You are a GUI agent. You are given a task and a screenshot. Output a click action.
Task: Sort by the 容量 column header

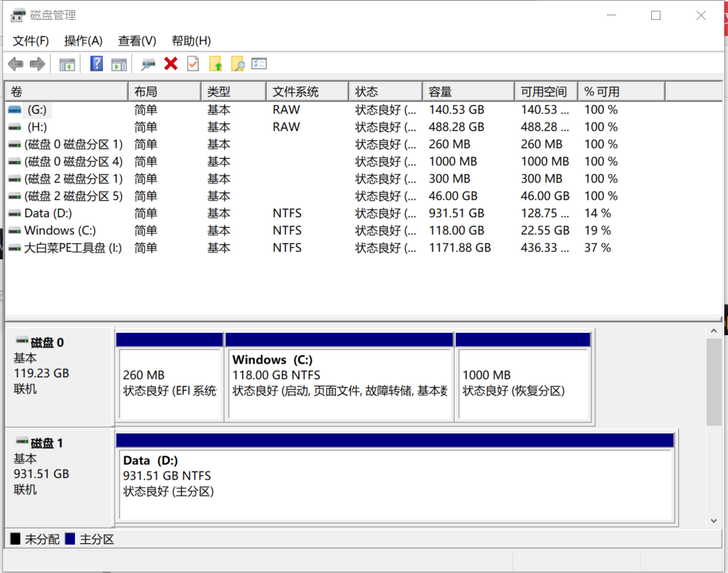point(469,91)
